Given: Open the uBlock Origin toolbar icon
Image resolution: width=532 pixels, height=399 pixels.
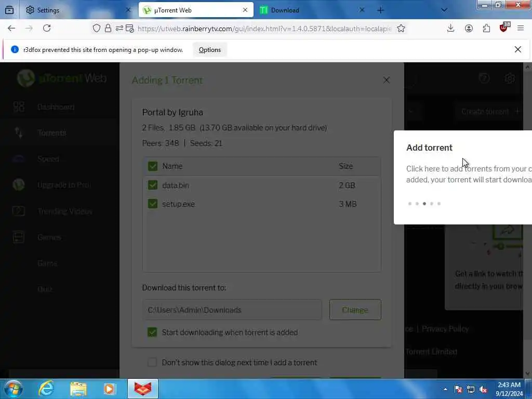Looking at the screenshot, I should pos(504,28).
